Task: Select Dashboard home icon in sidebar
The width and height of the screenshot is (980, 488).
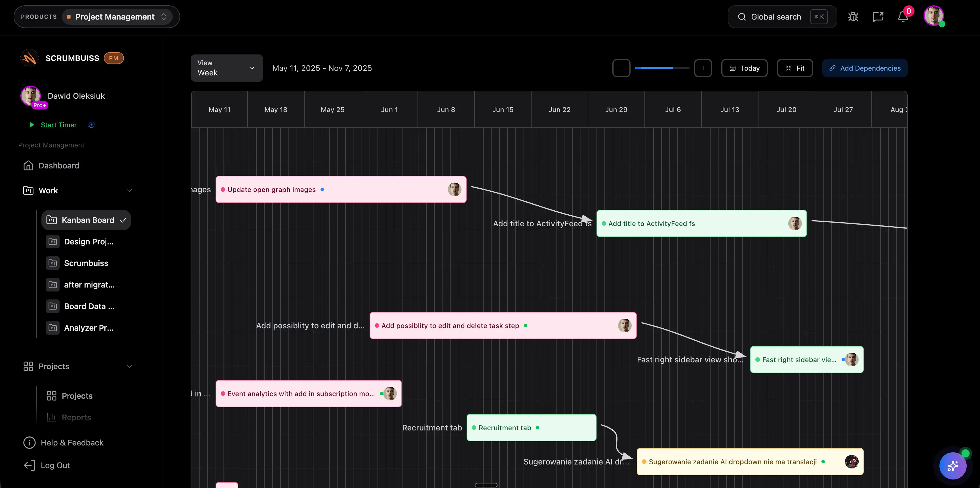Action: pyautogui.click(x=29, y=166)
